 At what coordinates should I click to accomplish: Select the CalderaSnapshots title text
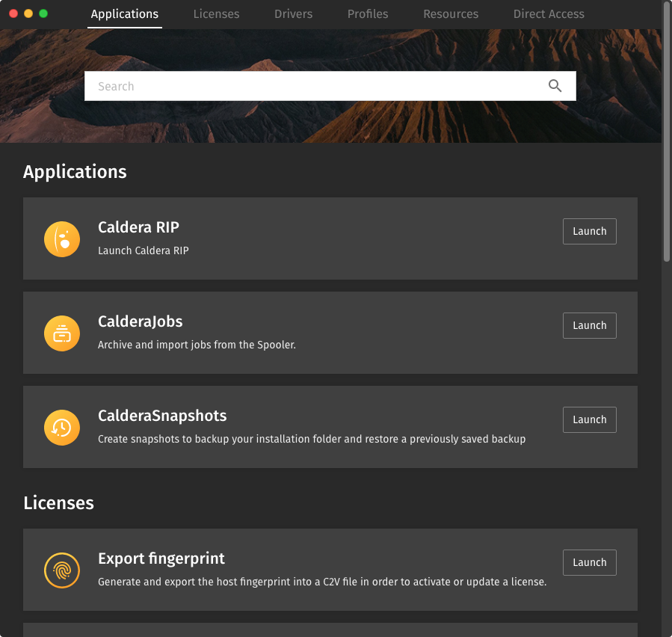[x=162, y=416]
